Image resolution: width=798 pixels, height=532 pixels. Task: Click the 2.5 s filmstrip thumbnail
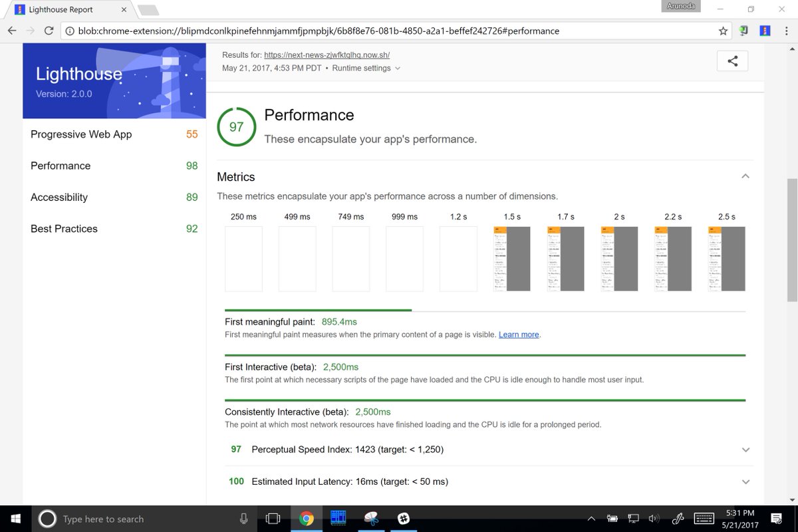(726, 259)
